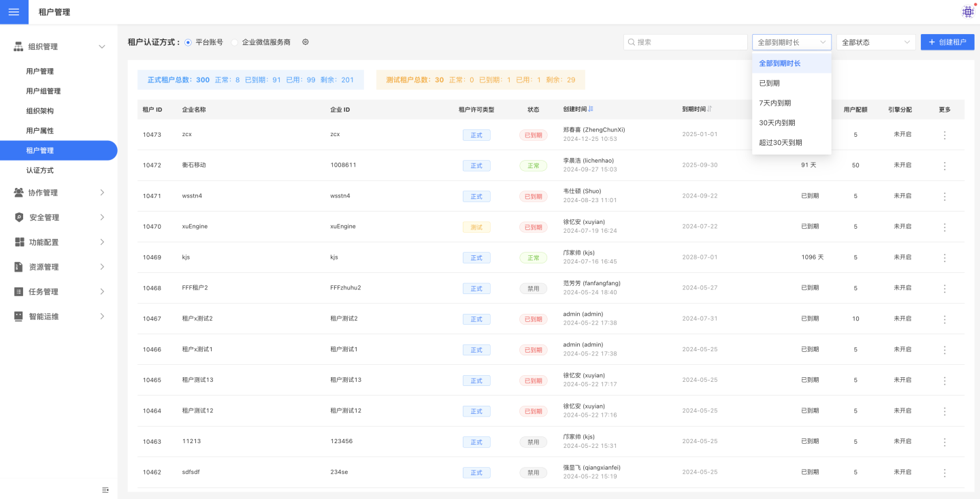
Task: Select the 企业微信服务商 radio option
Action: coord(235,42)
